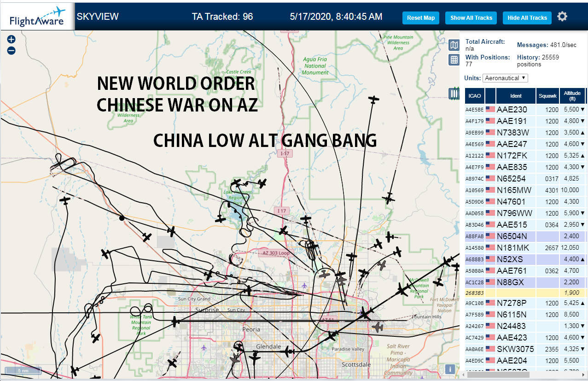This screenshot has height=381, width=588.
Task: Sort table by Squawk column header
Action: pyautogui.click(x=547, y=96)
